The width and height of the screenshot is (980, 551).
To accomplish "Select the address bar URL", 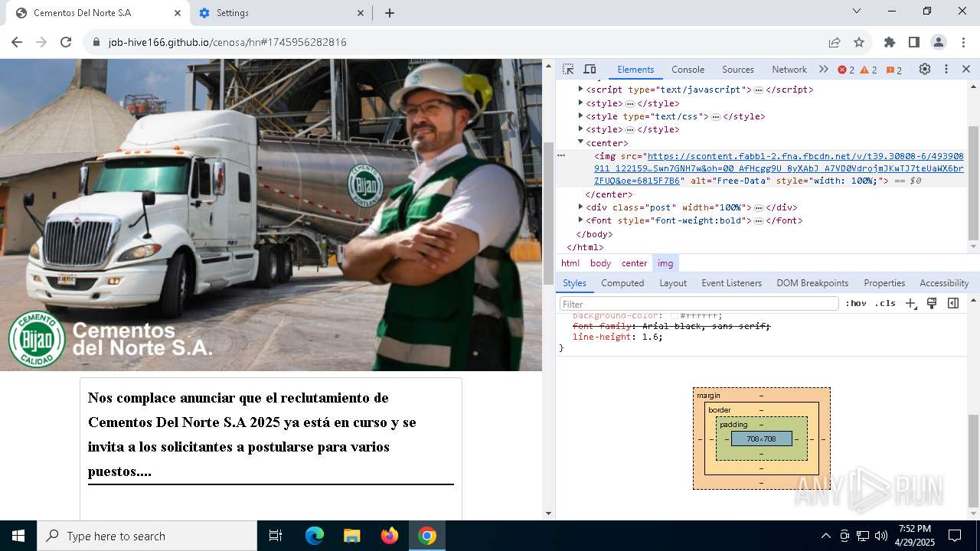I will (x=227, y=42).
